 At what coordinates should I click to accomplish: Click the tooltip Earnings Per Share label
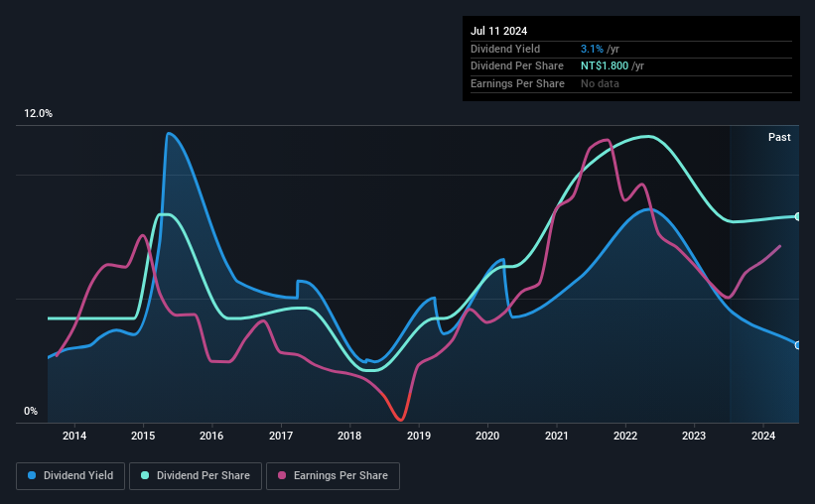[517, 83]
